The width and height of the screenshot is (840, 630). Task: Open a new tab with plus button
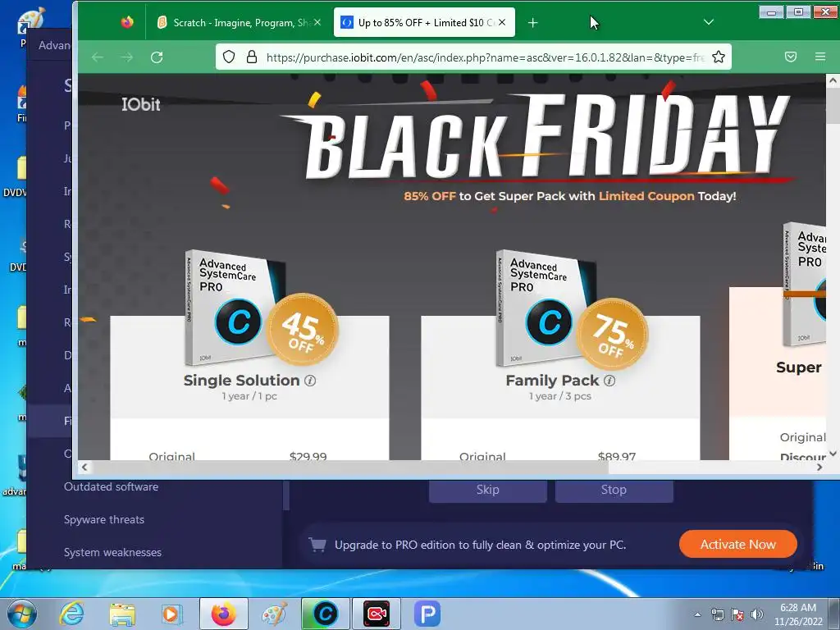click(532, 22)
